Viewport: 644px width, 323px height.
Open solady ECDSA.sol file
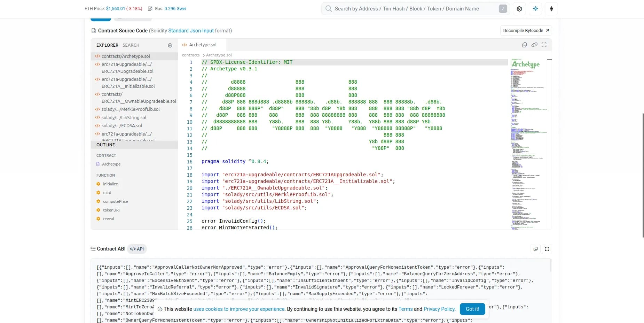[134, 125]
